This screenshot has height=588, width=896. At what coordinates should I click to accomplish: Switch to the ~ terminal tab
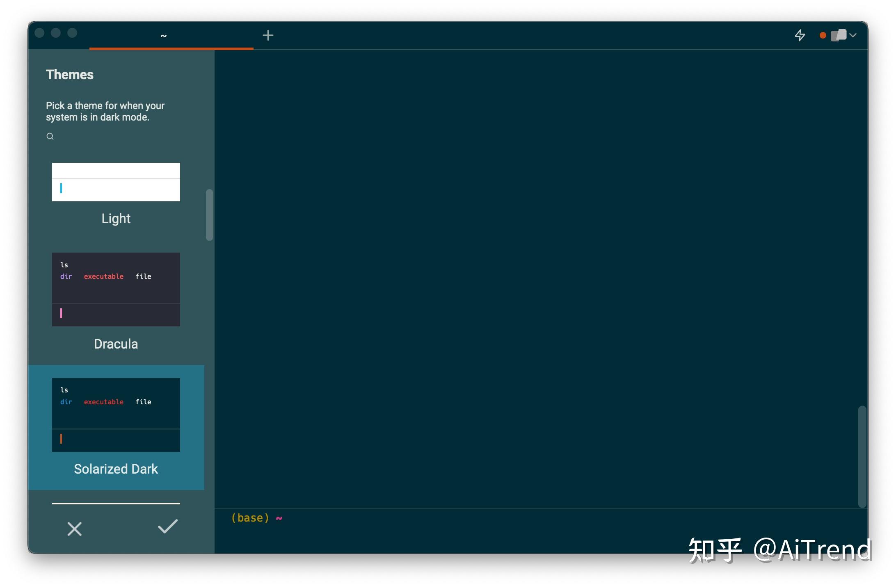(163, 36)
